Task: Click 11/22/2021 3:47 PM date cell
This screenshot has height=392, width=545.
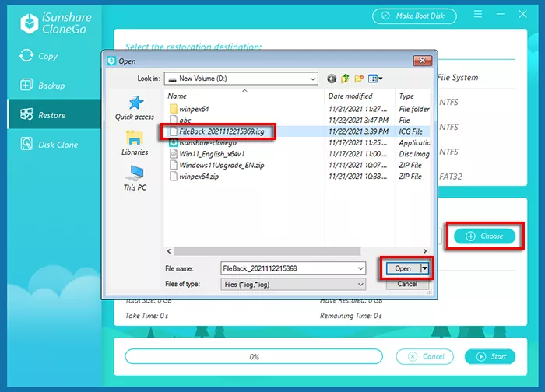Action: (358, 120)
